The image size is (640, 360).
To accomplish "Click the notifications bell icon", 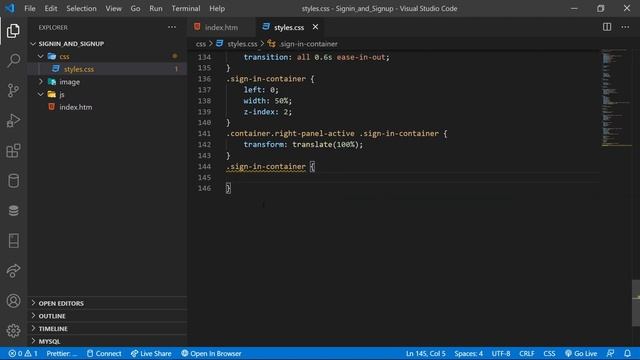I will pyautogui.click(x=627, y=353).
